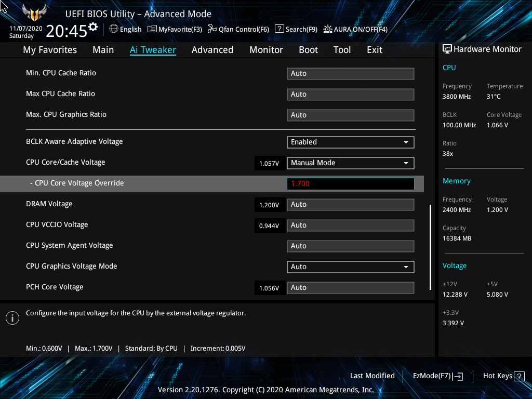This screenshot has height=399, width=532.
Task: Open the Advanced tab
Action: click(212, 50)
